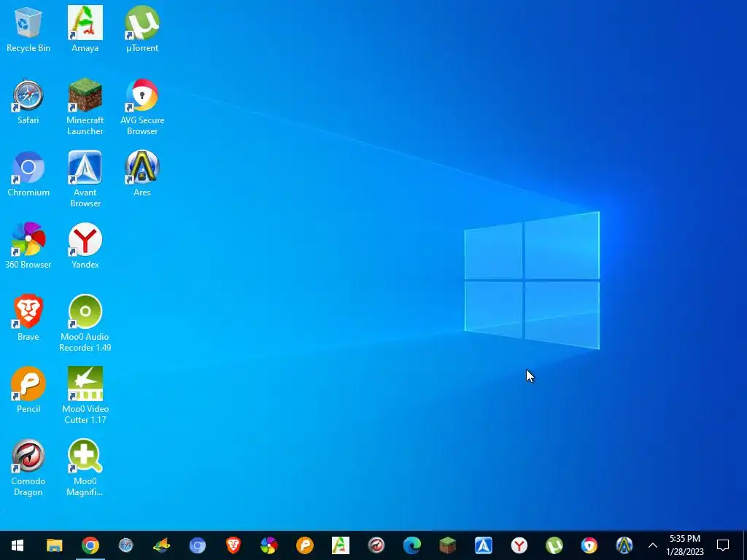Screen dimensions: 747x560
Task: Open the Windows Start menu
Action: click(18, 545)
